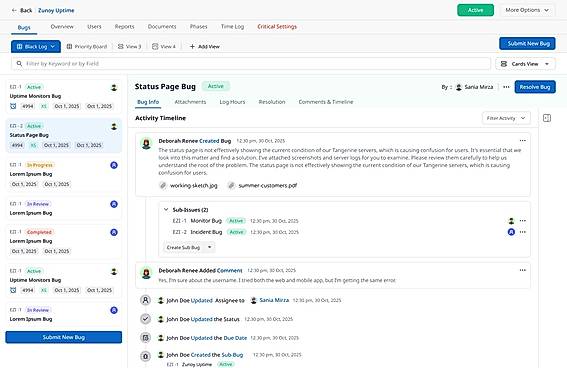Click the Priority Board view icon
This screenshot has width=567, height=368.
point(69,47)
